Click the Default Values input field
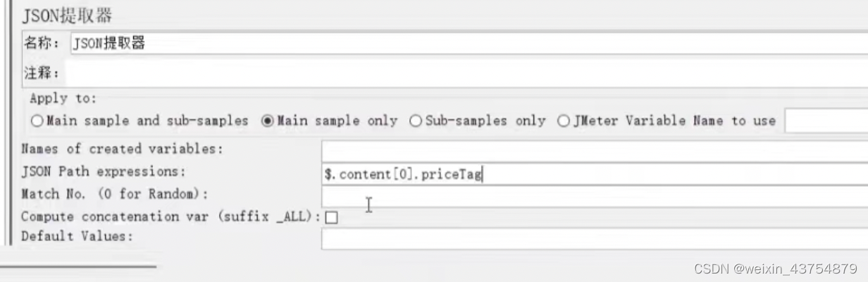Image resolution: width=868 pixels, height=282 pixels. click(x=592, y=238)
